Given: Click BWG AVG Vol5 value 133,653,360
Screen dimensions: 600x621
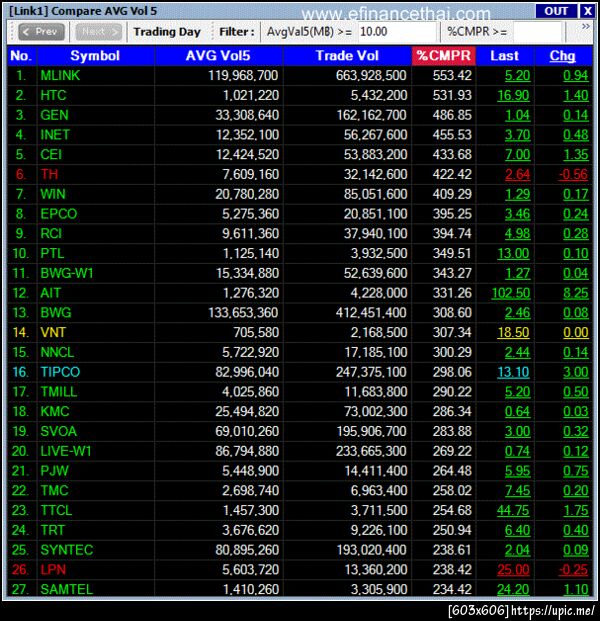Looking at the screenshot, I should point(243,313).
